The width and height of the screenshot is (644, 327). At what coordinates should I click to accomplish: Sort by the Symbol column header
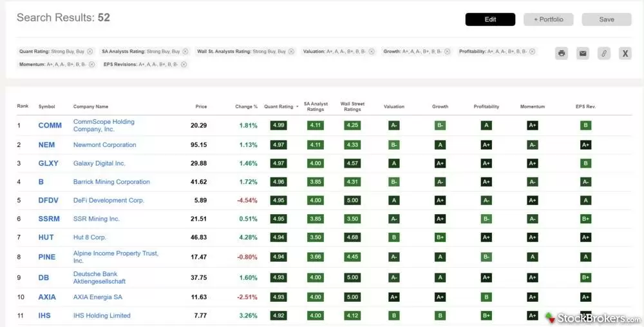[46, 106]
